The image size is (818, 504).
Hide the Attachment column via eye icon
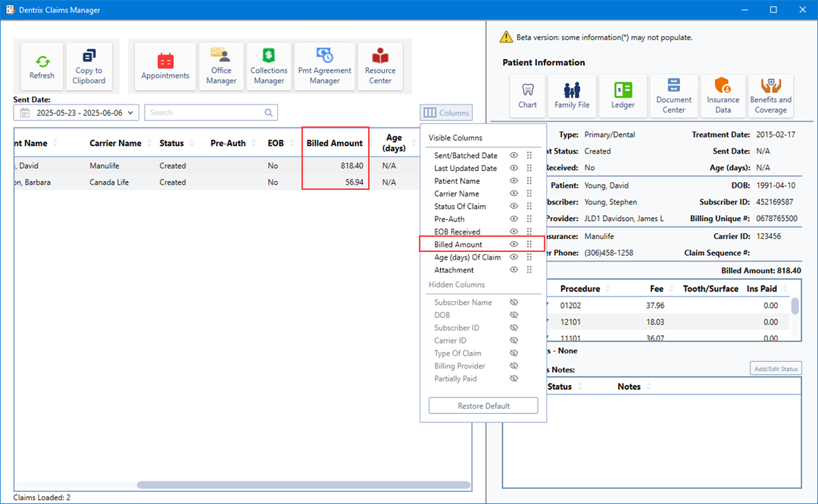pos(514,270)
